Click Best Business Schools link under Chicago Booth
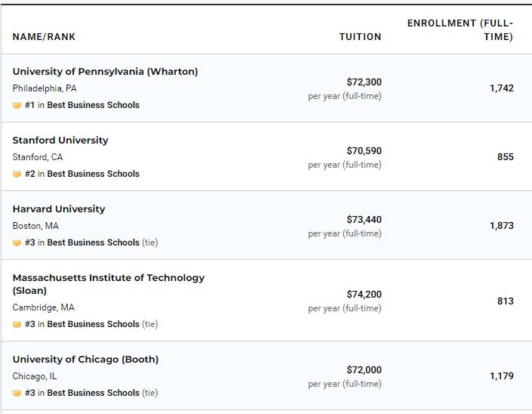The width and height of the screenshot is (532, 414). (x=93, y=394)
